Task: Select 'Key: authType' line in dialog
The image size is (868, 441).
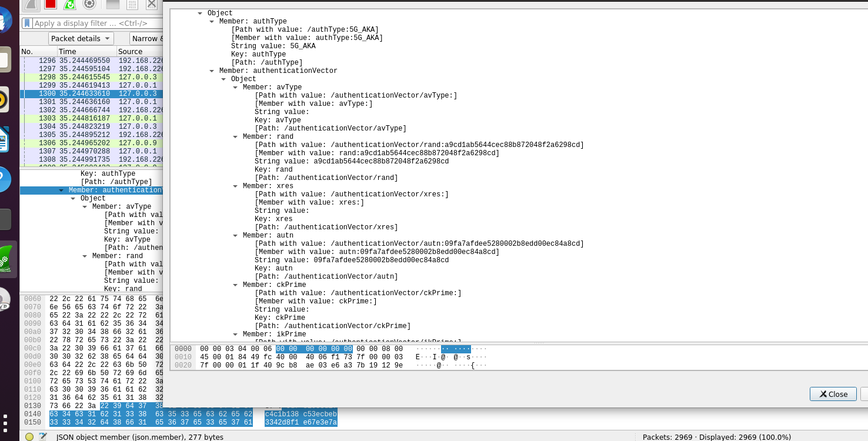Action: point(258,54)
